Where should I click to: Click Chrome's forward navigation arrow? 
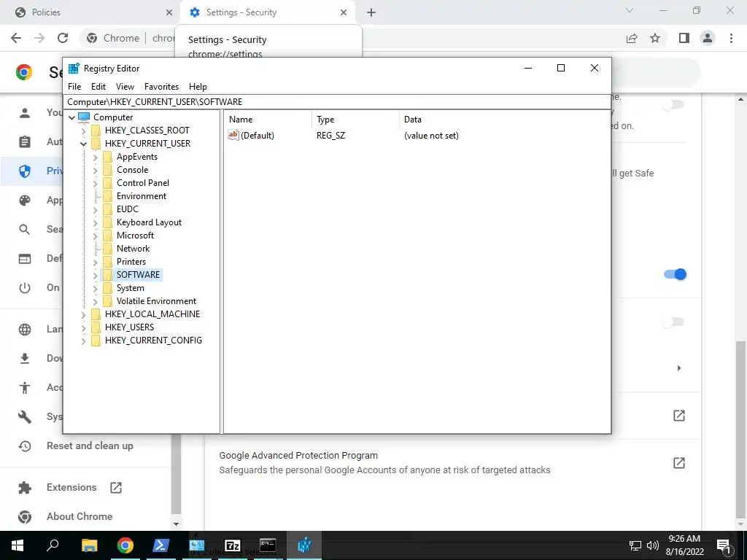[39, 38]
